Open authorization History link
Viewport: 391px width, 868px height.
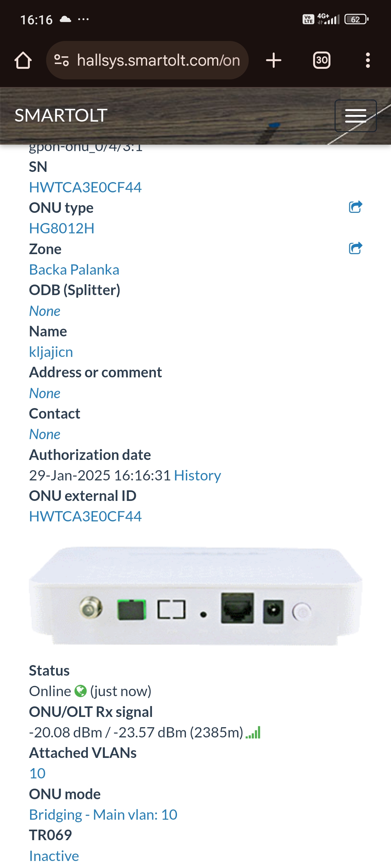[197, 475]
